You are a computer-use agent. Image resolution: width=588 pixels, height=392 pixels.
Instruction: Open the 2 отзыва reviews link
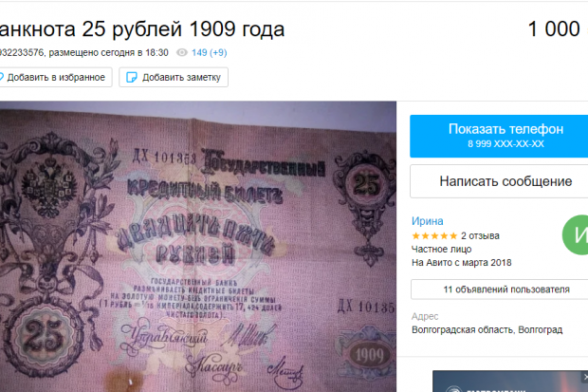480,235
